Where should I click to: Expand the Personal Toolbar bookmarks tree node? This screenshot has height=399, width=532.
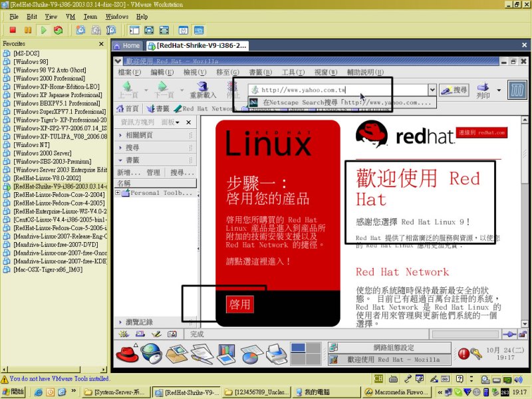pyautogui.click(x=118, y=193)
